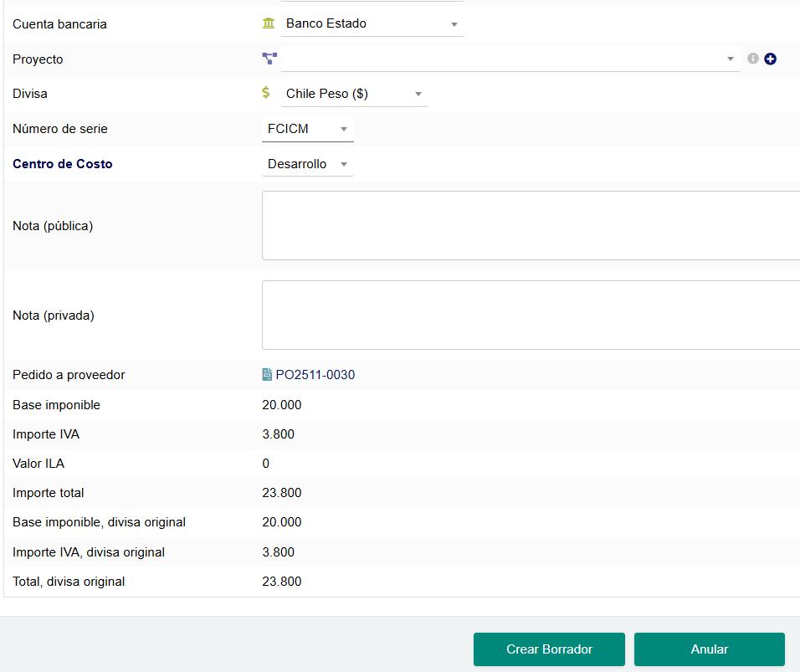Focus the Nota (privada) text area
The image size is (800, 672).
[531, 315]
